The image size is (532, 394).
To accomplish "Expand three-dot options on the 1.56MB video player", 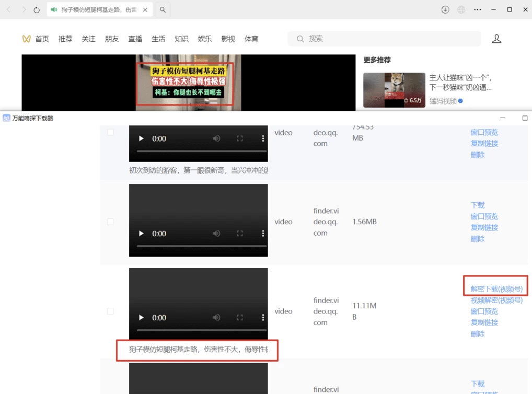I will point(263,234).
